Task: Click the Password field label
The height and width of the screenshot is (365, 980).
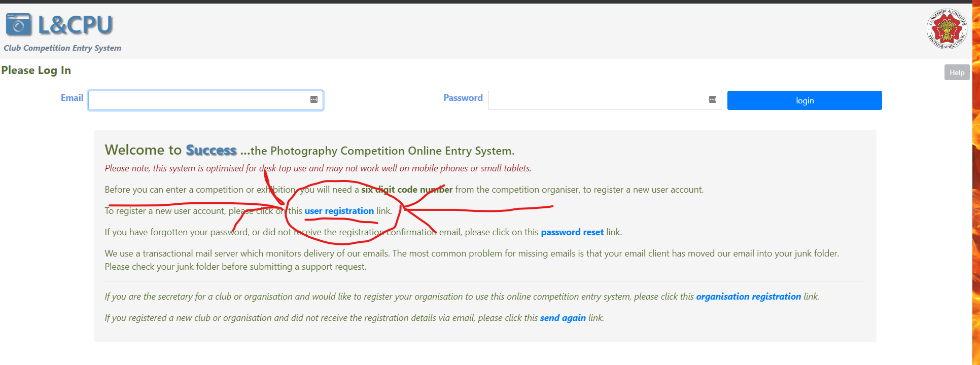Action: pos(463,98)
